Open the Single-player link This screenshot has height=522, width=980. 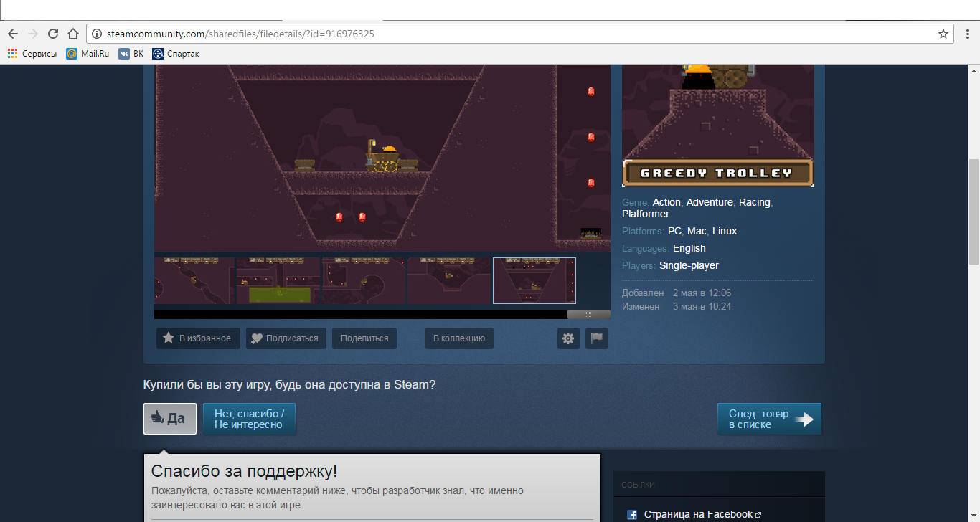pyautogui.click(x=689, y=265)
